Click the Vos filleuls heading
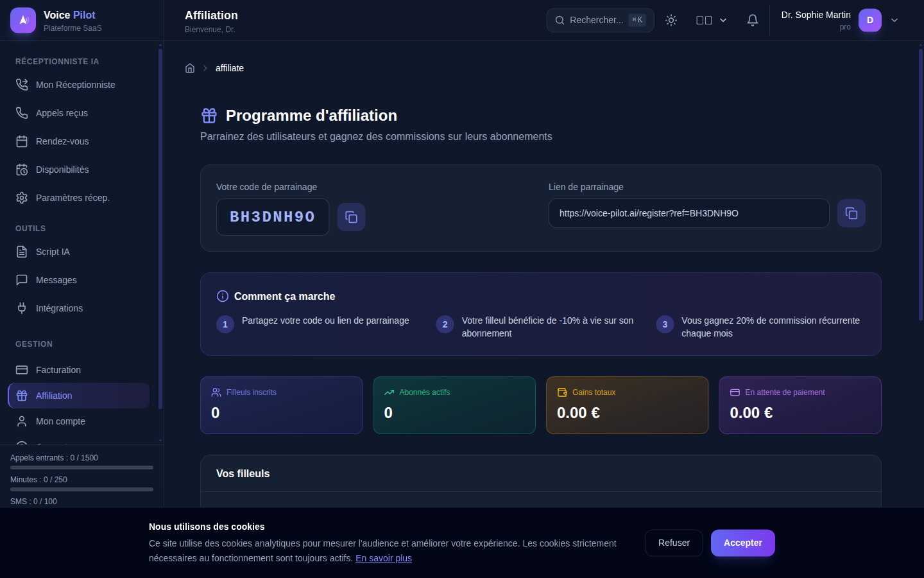 tap(243, 473)
